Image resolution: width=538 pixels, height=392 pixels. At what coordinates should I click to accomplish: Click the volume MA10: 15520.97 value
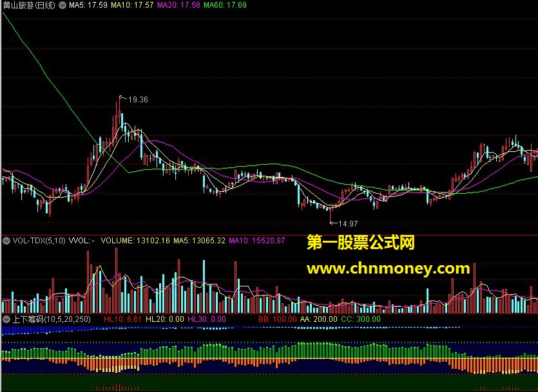pyautogui.click(x=256, y=241)
